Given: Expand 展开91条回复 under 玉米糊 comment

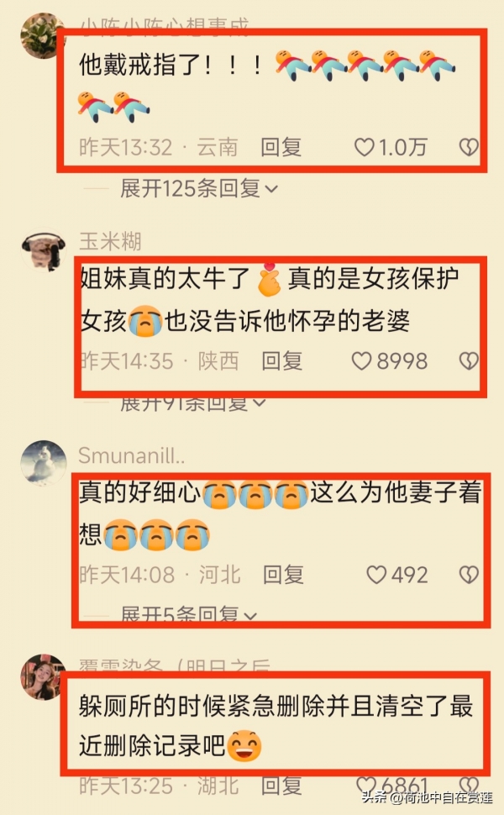Looking at the screenshot, I should point(192,402).
